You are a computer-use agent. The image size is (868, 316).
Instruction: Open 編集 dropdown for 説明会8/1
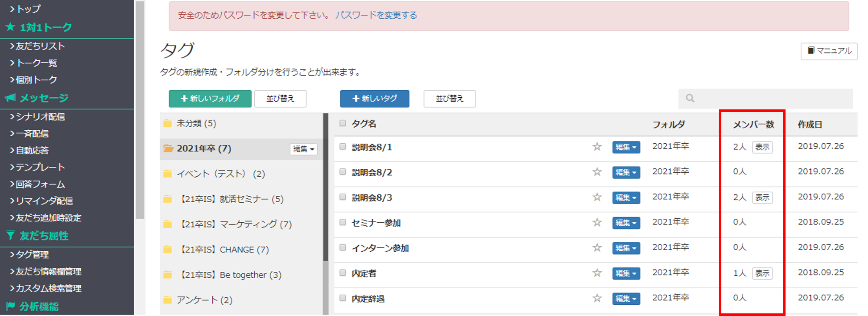[626, 147]
